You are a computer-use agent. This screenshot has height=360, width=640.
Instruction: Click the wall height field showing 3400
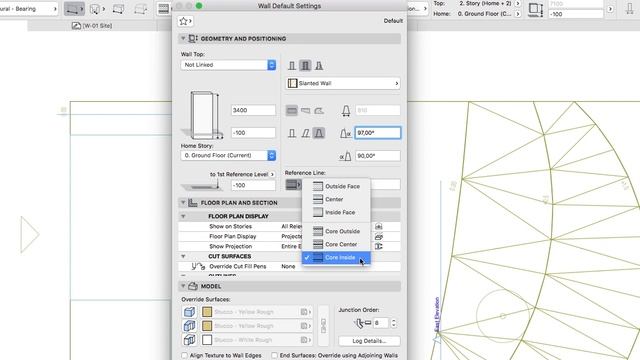click(253, 110)
